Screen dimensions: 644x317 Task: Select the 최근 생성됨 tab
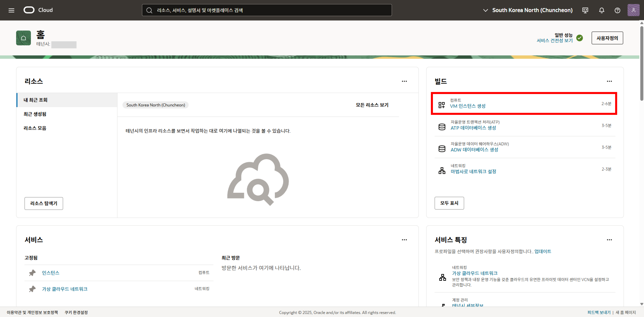click(x=35, y=114)
